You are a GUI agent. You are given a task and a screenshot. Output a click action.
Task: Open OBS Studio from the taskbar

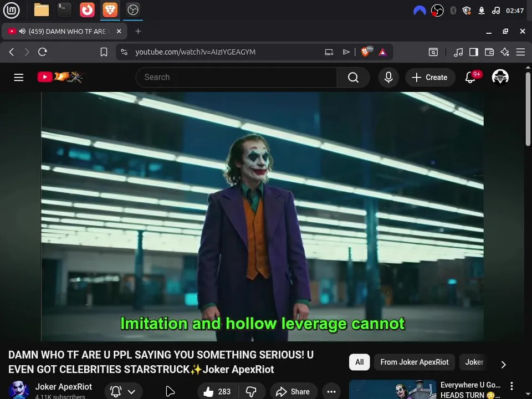(x=132, y=10)
